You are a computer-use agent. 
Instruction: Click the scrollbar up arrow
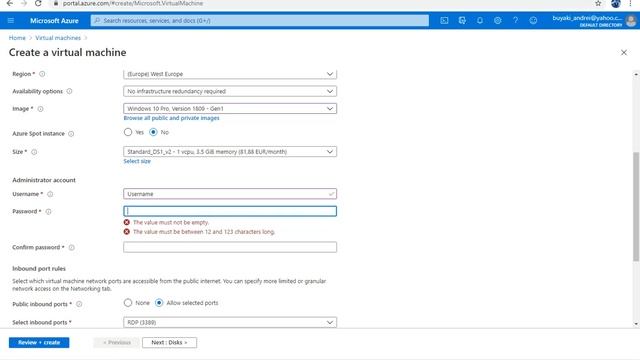(x=636, y=74)
